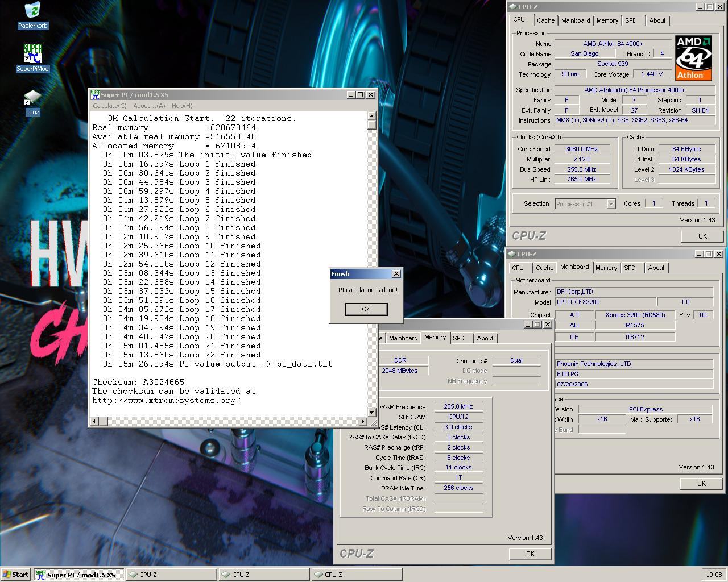
Task: Open the Windows Start menu
Action: click(x=16, y=575)
